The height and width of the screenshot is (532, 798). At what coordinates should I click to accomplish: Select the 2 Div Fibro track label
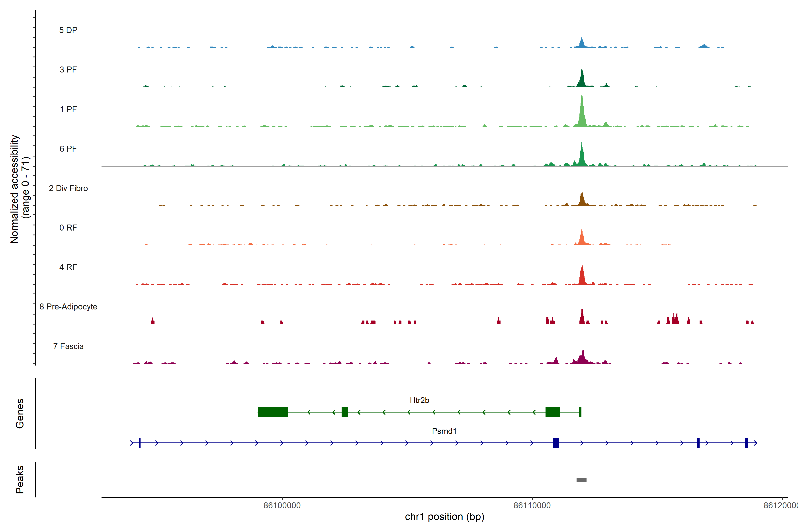tap(68, 188)
